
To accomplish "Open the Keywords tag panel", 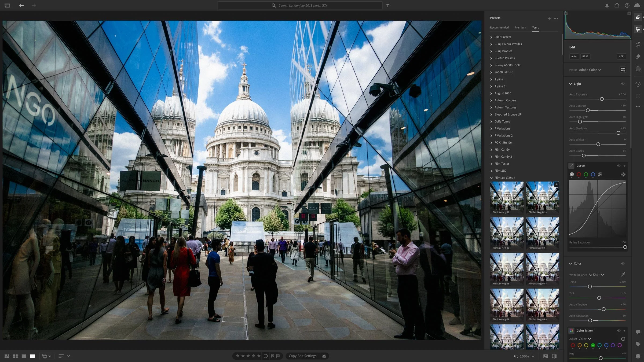I will click(638, 344).
